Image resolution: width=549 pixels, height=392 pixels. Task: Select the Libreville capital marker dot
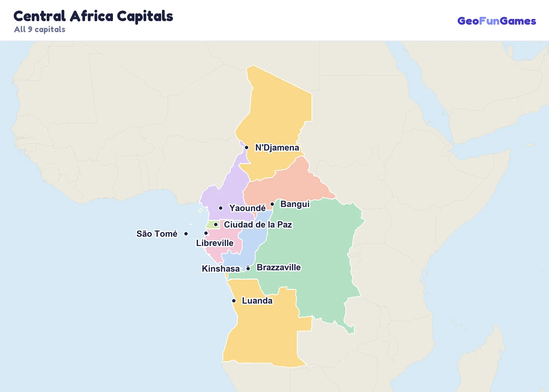[206, 233]
